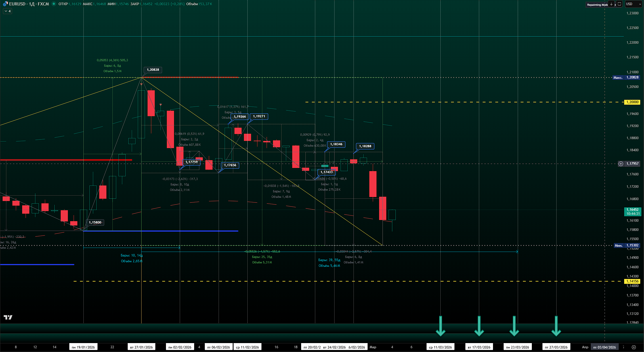Click the TradingView logo at bottom left
Viewport: 644px width, 352px height.
[8, 317]
